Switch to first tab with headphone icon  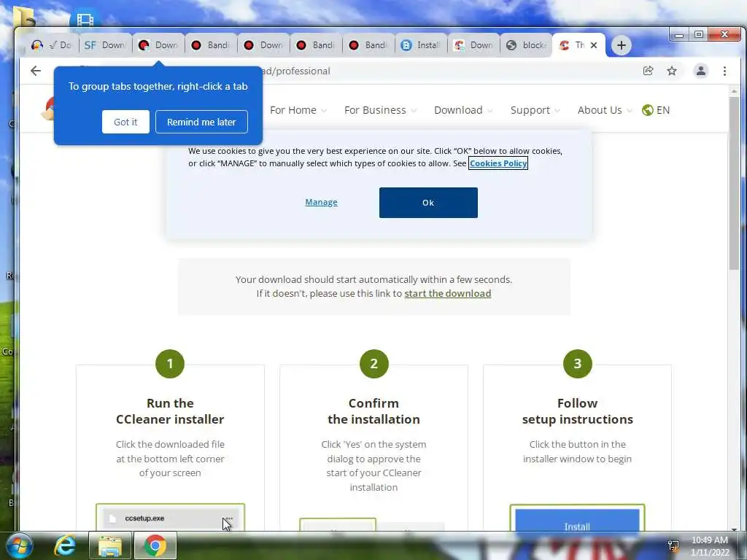tap(53, 45)
